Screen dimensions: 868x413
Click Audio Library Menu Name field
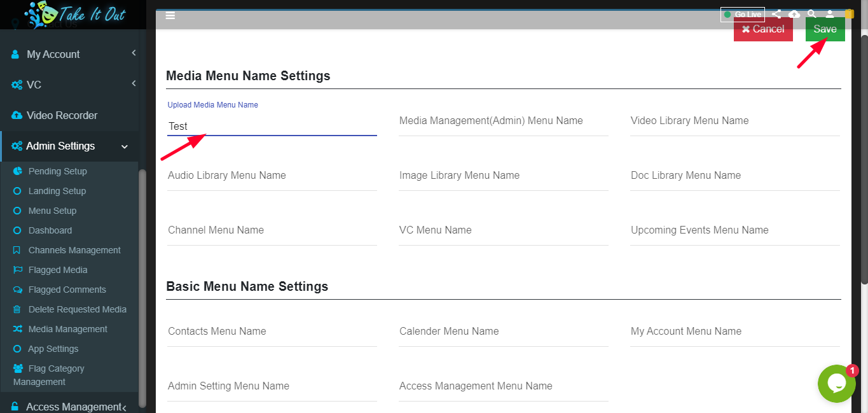(x=272, y=176)
